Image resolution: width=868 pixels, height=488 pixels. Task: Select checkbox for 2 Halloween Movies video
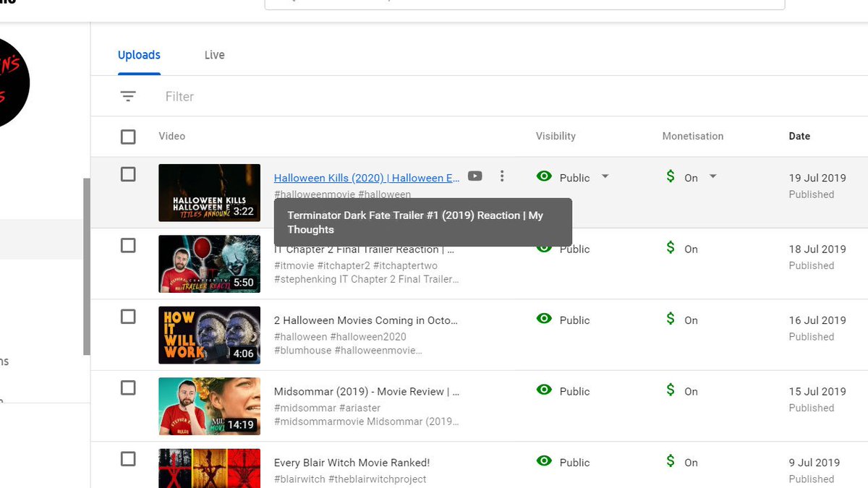tap(128, 317)
